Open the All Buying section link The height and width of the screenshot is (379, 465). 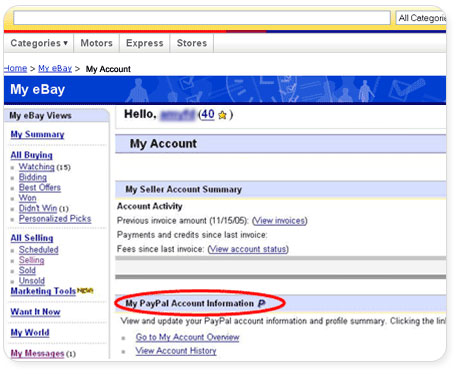[32, 155]
